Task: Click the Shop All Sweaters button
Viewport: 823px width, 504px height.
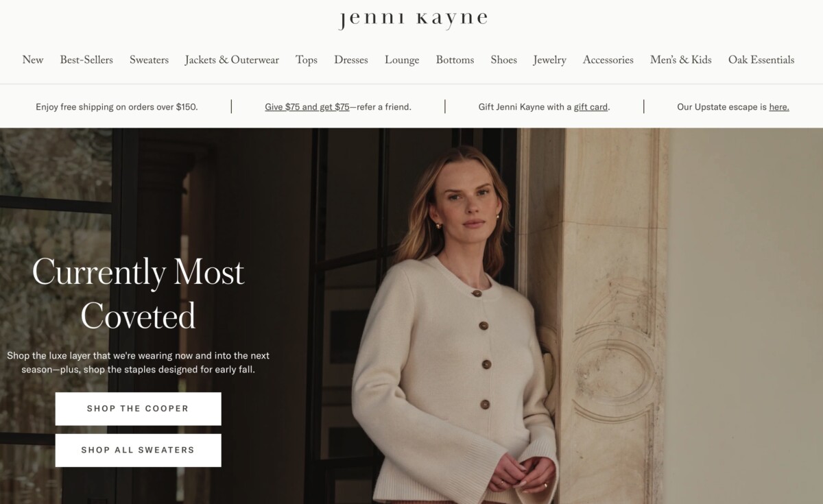Action: click(138, 451)
